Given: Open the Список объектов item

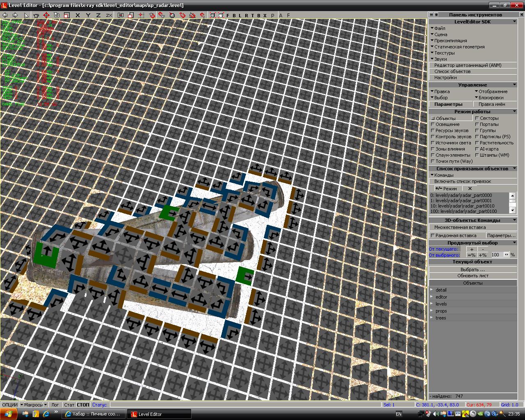Looking at the screenshot, I should point(473,71).
